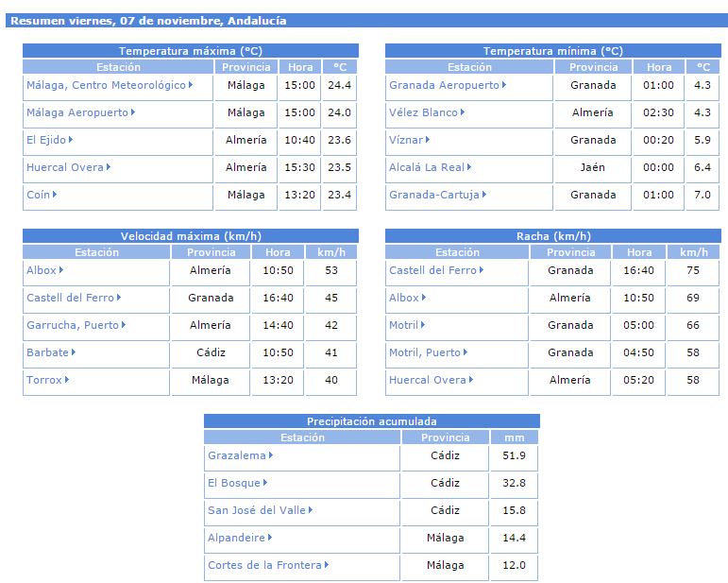This screenshot has height=583, width=728.
Task: Click Estación header in Temperatura máxima table
Action: 118,67
